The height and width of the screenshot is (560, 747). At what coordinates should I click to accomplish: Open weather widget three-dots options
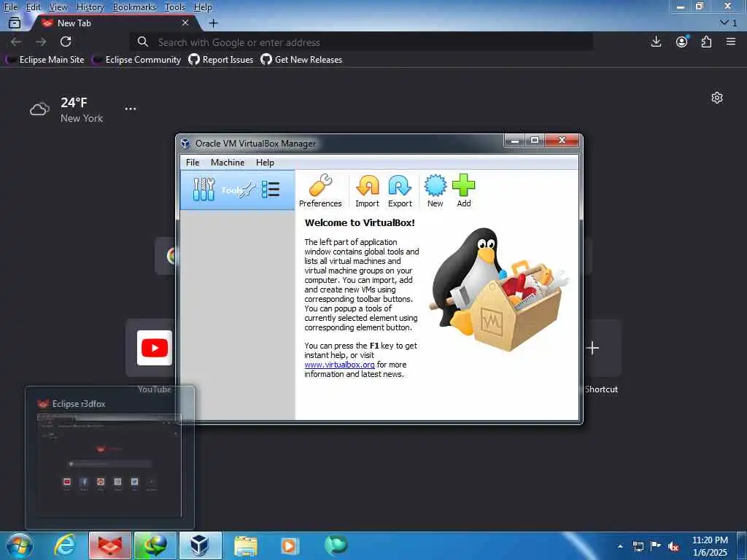[131, 109]
